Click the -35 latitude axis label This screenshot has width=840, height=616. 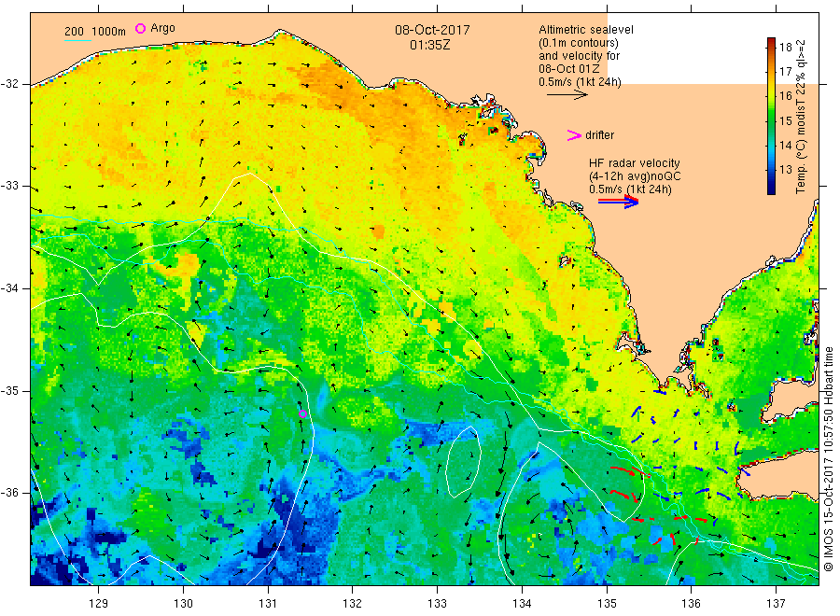point(9,391)
